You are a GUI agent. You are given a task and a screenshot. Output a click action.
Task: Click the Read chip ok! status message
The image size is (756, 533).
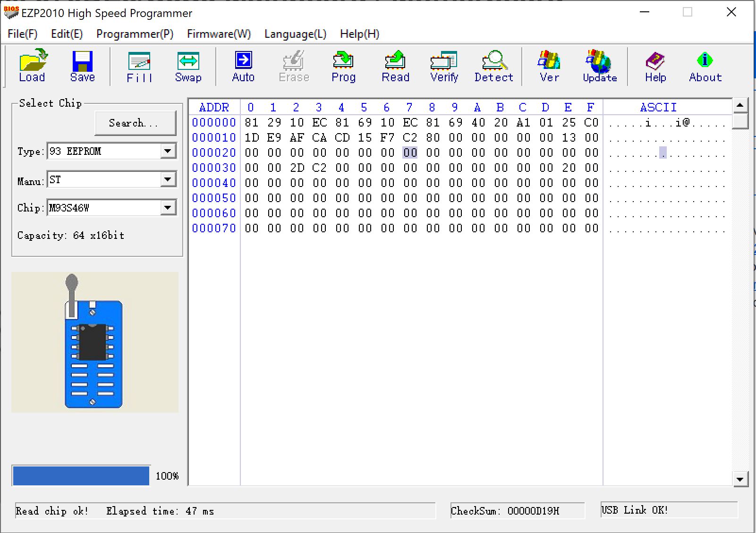click(x=52, y=511)
